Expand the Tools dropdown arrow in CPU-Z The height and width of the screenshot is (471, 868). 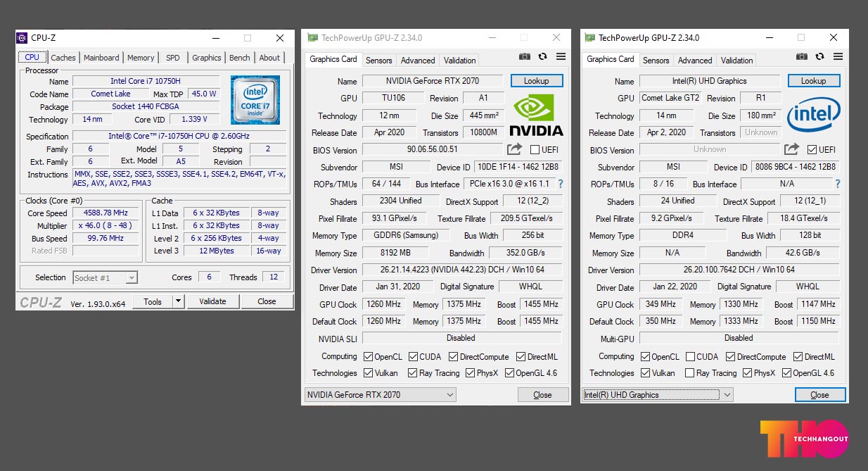179,301
